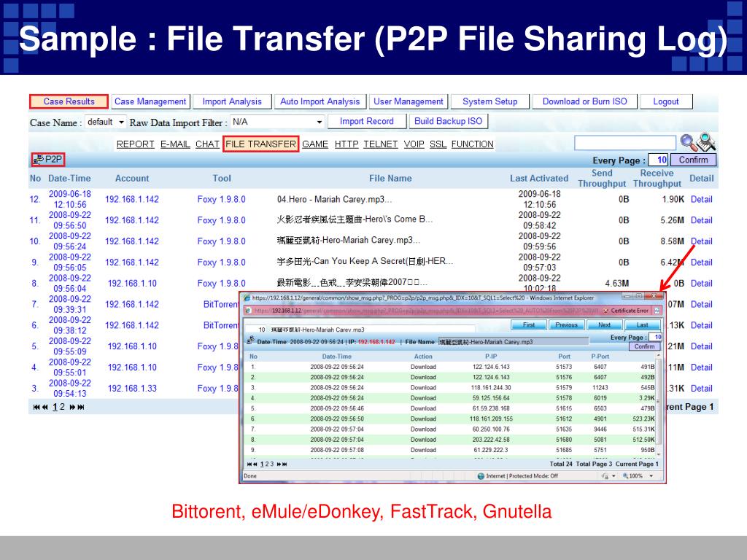The image size is (747, 560).
Task: Click the Build Backup ISO button
Action: pyautogui.click(x=449, y=122)
